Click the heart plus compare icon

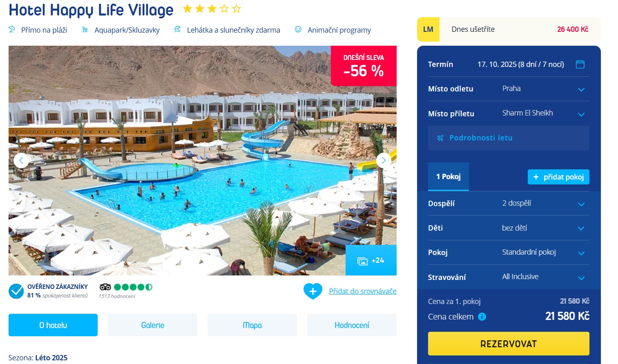[x=313, y=291]
